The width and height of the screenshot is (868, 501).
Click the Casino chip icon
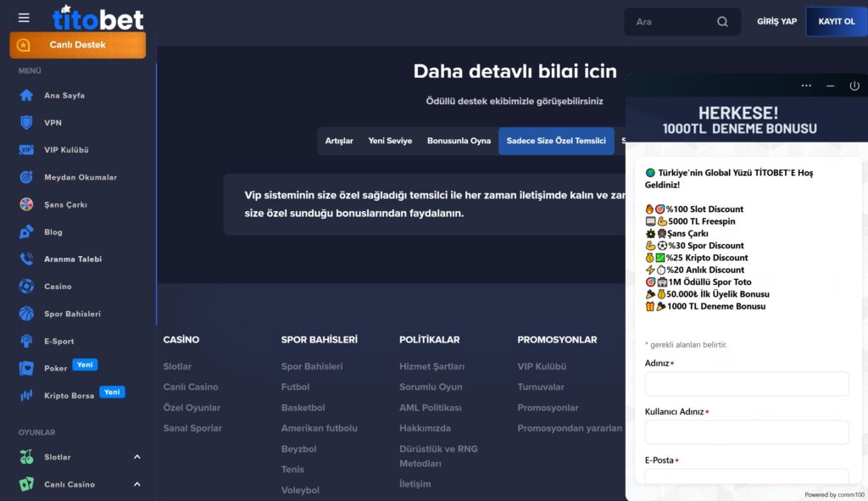26,287
